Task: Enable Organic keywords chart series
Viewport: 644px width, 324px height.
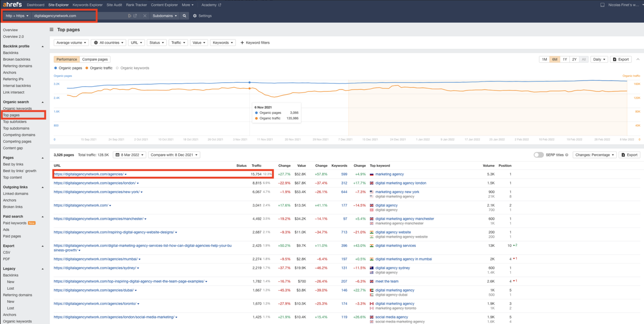Action: coord(132,68)
